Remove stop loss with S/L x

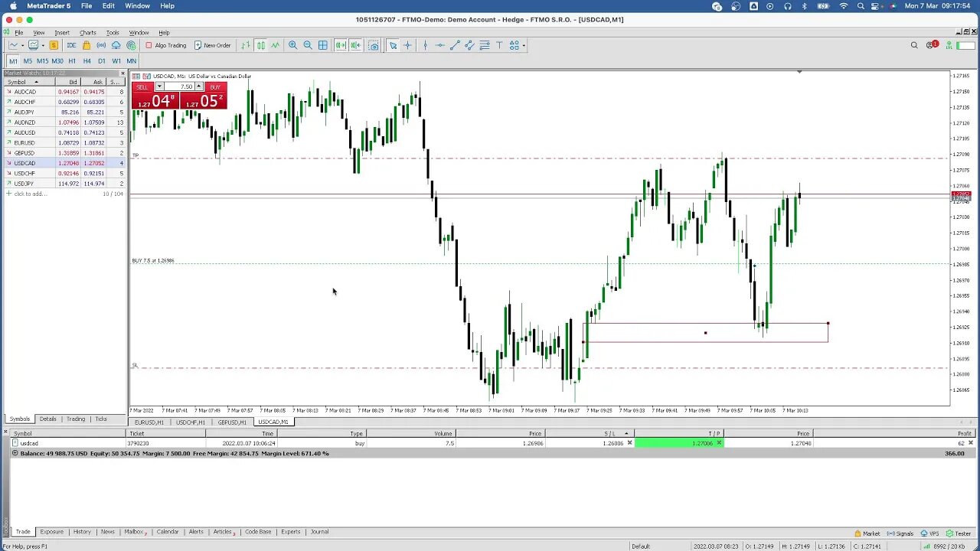[630, 443]
